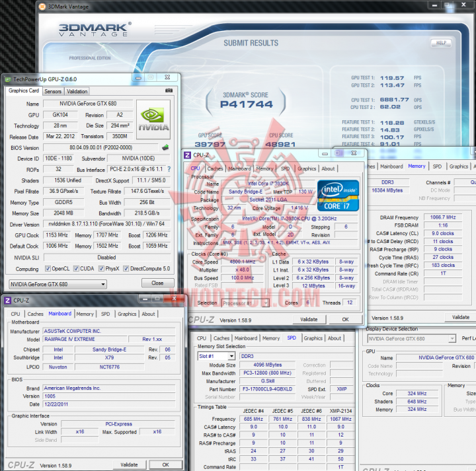
Task: Minimize the CPU-Z Mainboard window
Action: (x=145, y=299)
